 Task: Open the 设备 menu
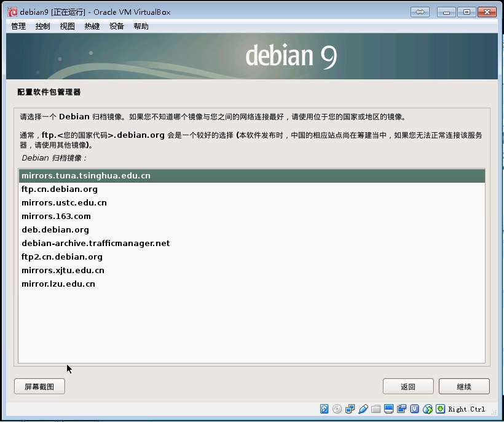(x=116, y=26)
